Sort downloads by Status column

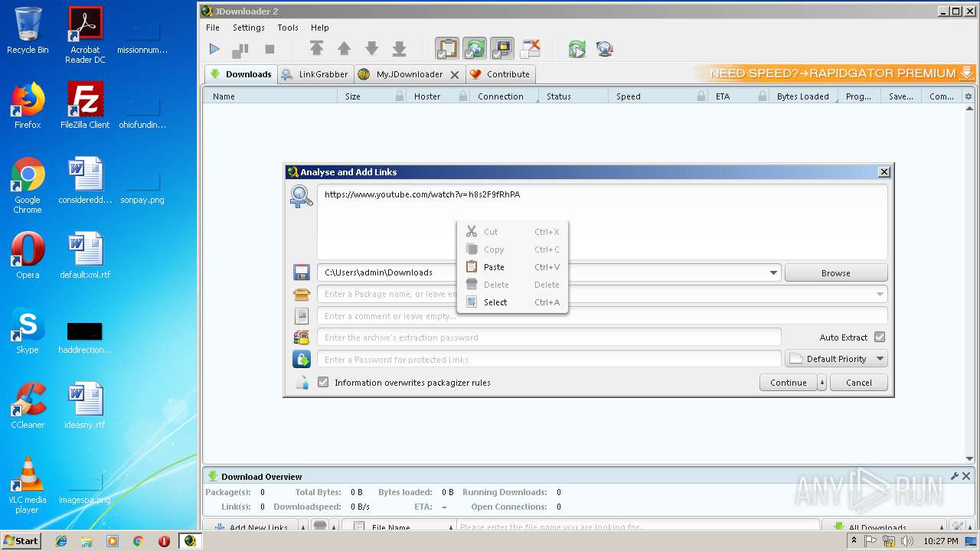573,96
